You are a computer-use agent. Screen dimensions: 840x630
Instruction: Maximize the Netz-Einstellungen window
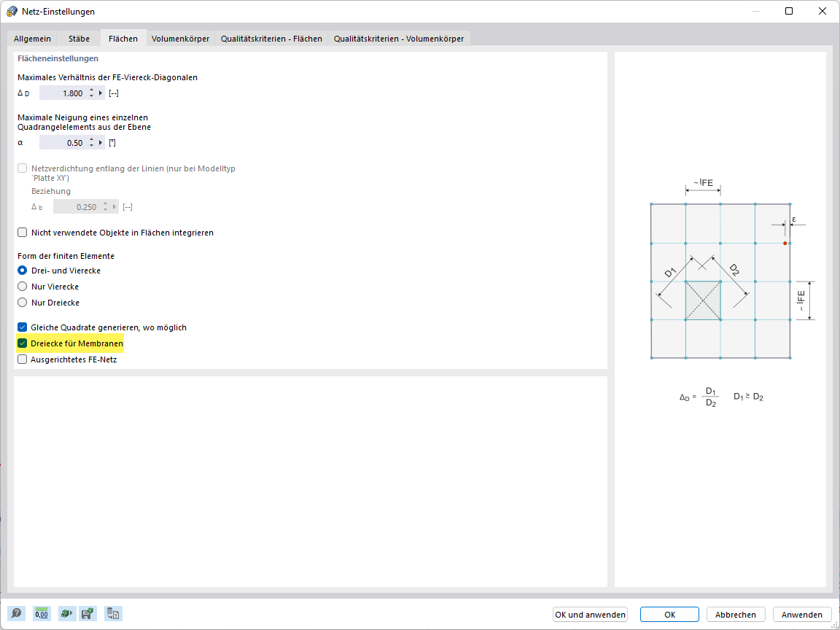tap(789, 11)
